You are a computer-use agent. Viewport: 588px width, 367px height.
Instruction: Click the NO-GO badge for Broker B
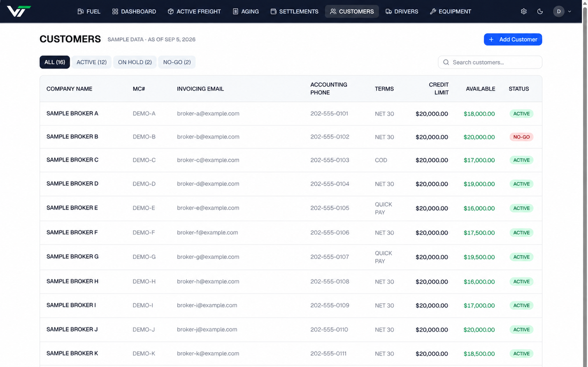click(x=521, y=137)
